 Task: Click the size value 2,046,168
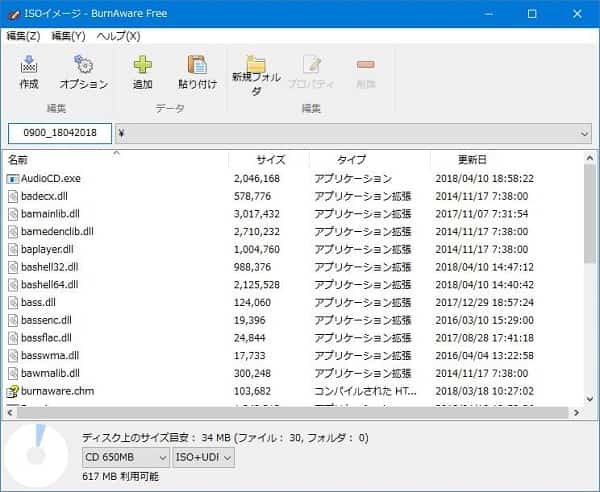[x=257, y=179]
